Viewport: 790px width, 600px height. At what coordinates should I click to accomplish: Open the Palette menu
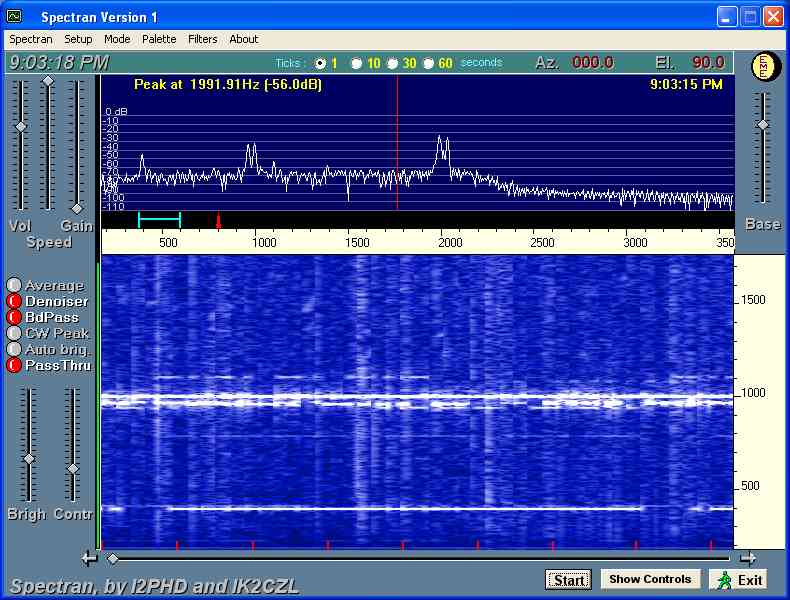[x=159, y=39]
